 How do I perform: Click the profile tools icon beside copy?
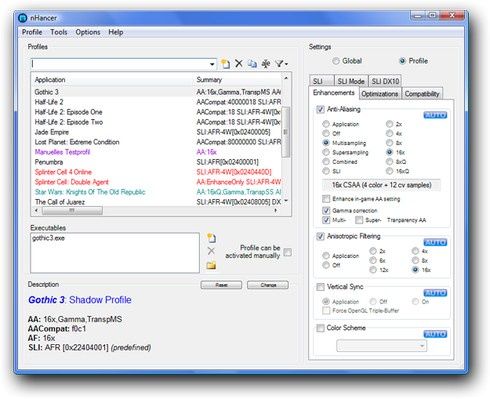tap(266, 63)
